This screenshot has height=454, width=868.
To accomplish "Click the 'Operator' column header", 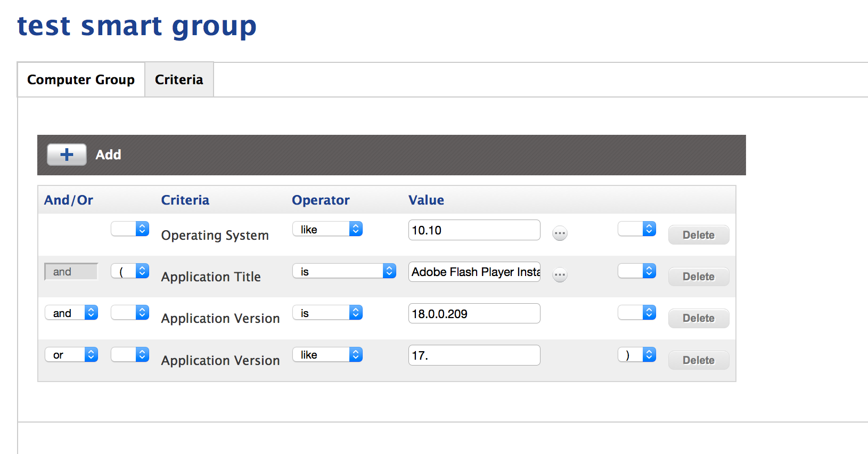I will 321,200.
